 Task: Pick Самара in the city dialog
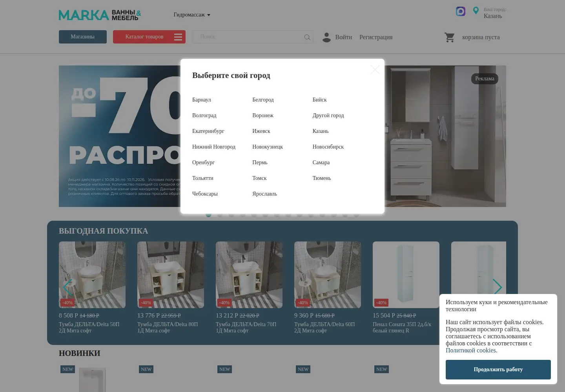point(321,163)
